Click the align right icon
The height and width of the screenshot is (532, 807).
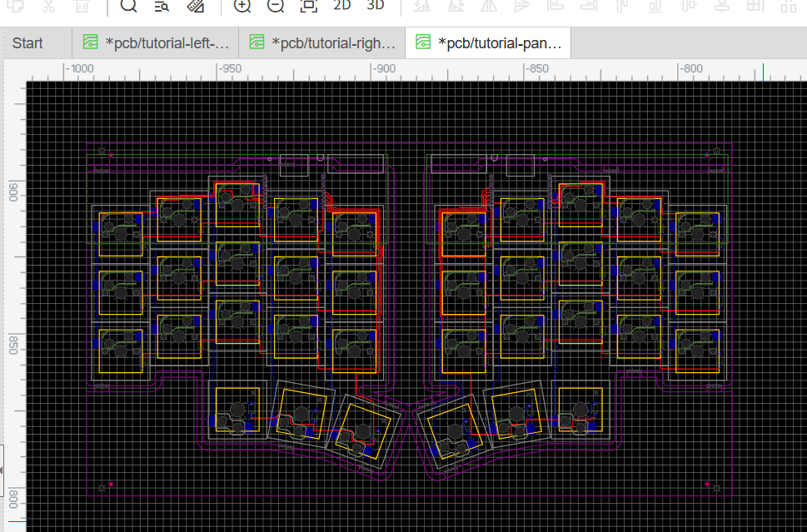[588, 6]
